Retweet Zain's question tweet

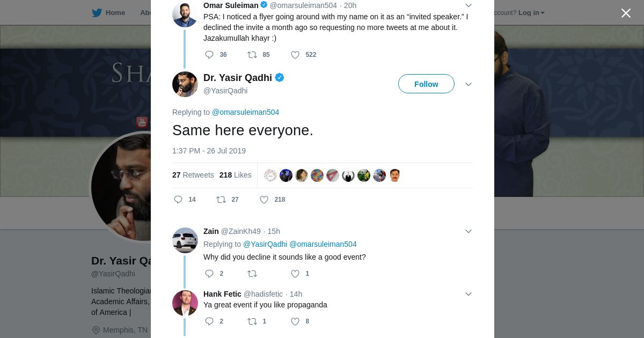tap(252, 274)
